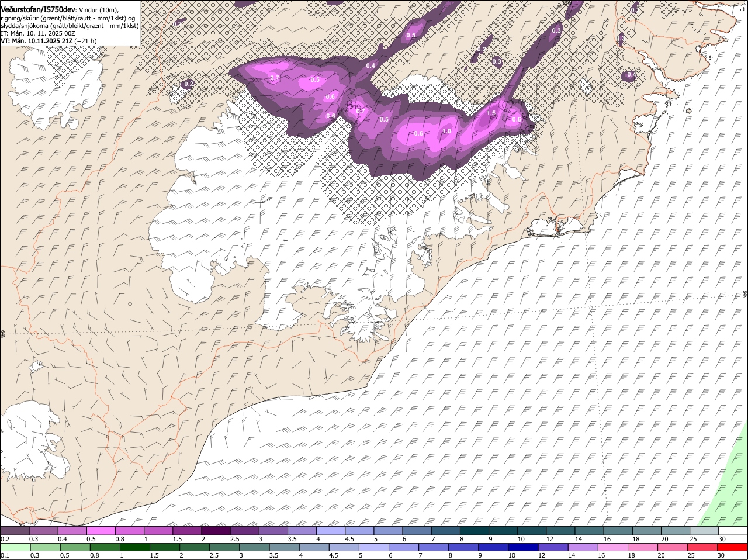748x560 pixels.
Task: Select snow legend swatch between 18 and 20
Action: pyautogui.click(x=647, y=531)
